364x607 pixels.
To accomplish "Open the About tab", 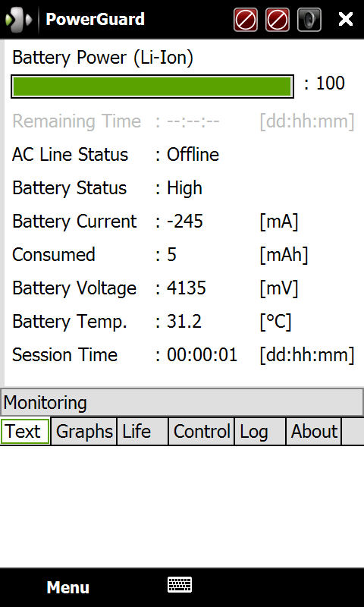I will pyautogui.click(x=314, y=431).
